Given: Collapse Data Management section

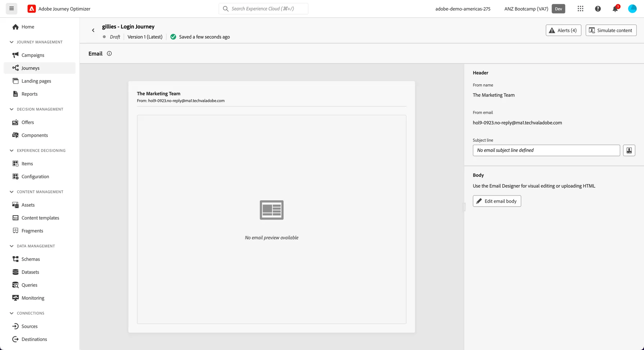Looking at the screenshot, I should (x=11, y=246).
